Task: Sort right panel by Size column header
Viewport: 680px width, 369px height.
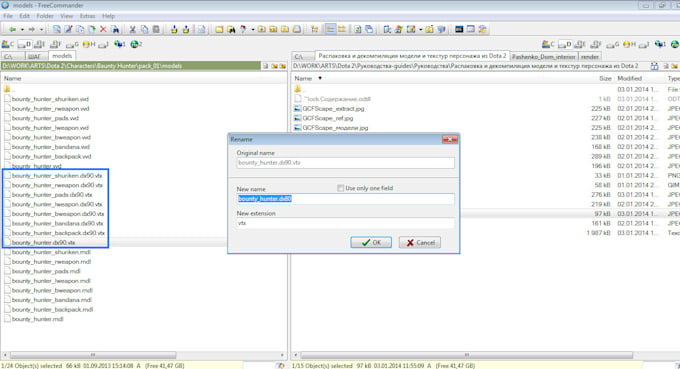Action: [605, 78]
